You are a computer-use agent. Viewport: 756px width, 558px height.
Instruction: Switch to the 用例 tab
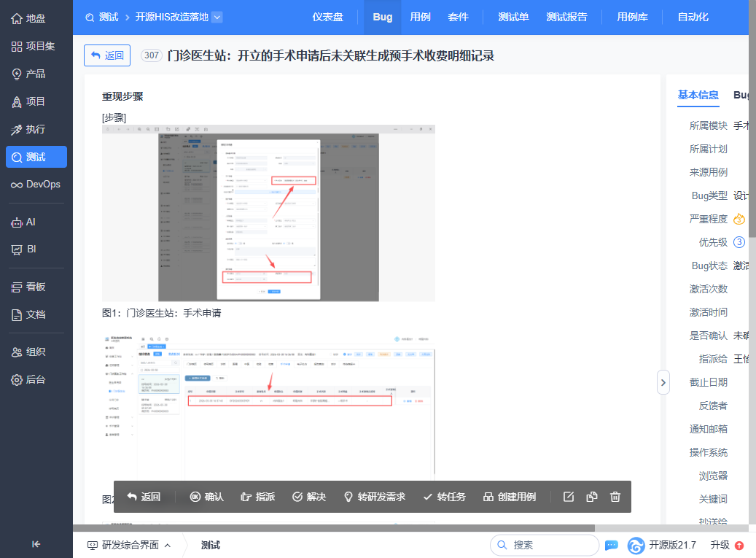[420, 17]
